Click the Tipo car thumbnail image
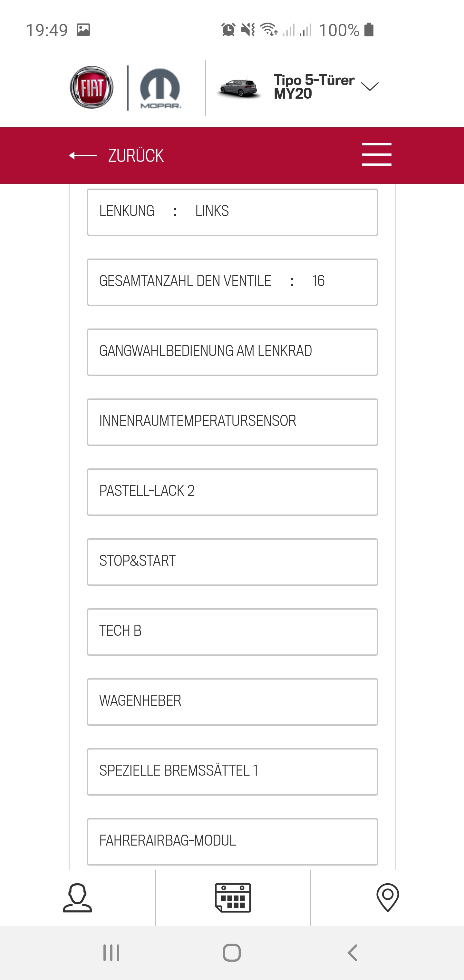The height and width of the screenshot is (980, 464). click(x=239, y=87)
